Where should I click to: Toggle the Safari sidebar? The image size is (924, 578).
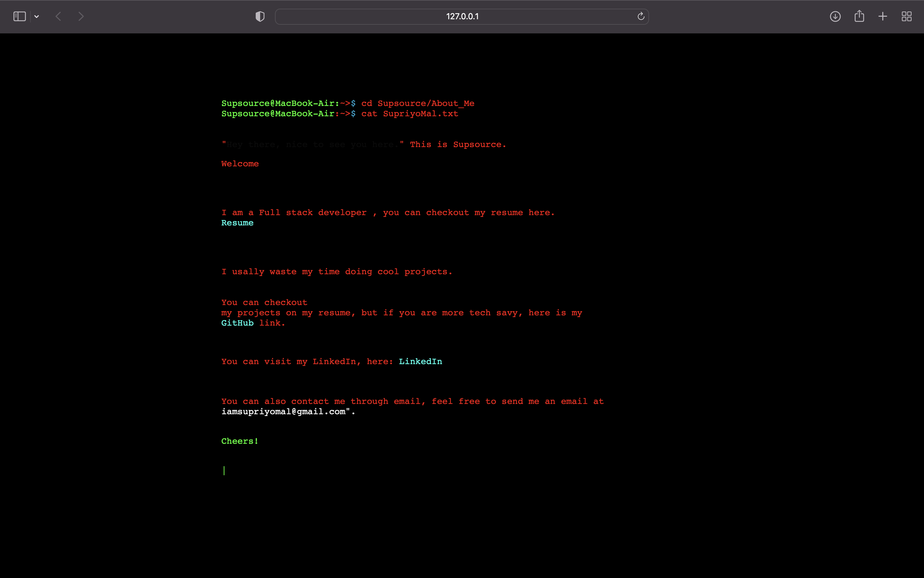[x=20, y=16]
